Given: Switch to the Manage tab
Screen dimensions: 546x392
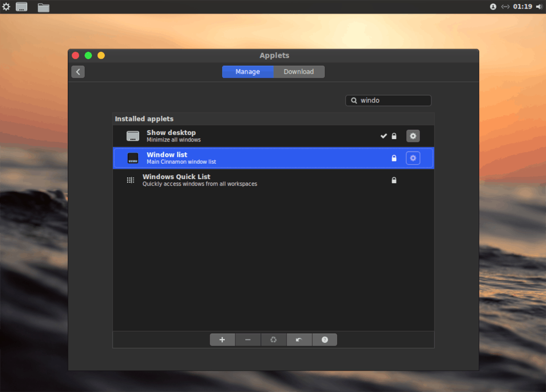Looking at the screenshot, I should (248, 71).
